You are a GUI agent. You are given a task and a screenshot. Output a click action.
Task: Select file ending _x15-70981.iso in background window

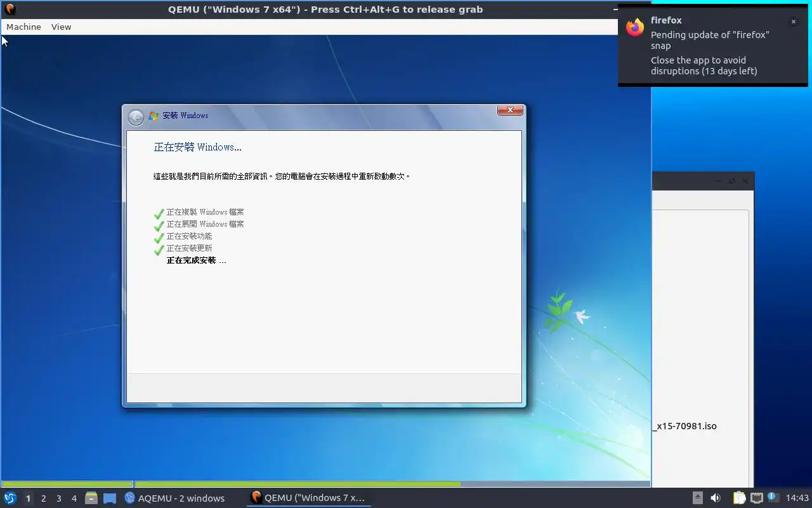(x=684, y=426)
